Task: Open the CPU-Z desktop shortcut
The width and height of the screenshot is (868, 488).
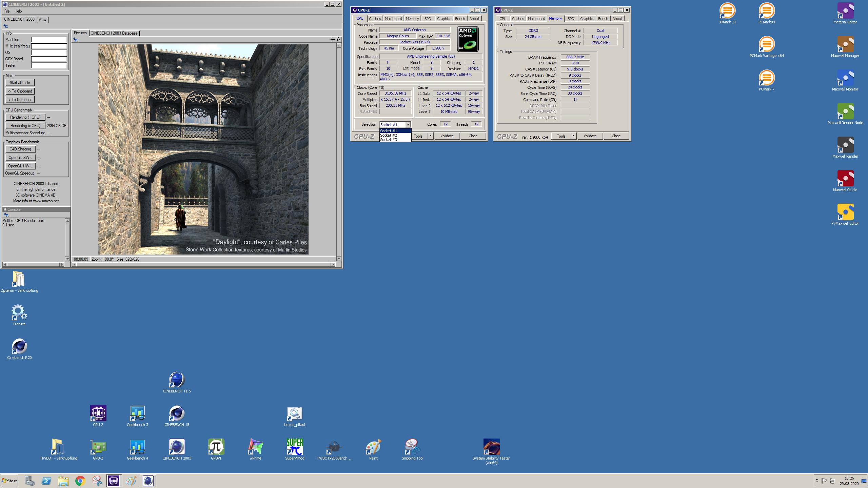Action: click(98, 416)
